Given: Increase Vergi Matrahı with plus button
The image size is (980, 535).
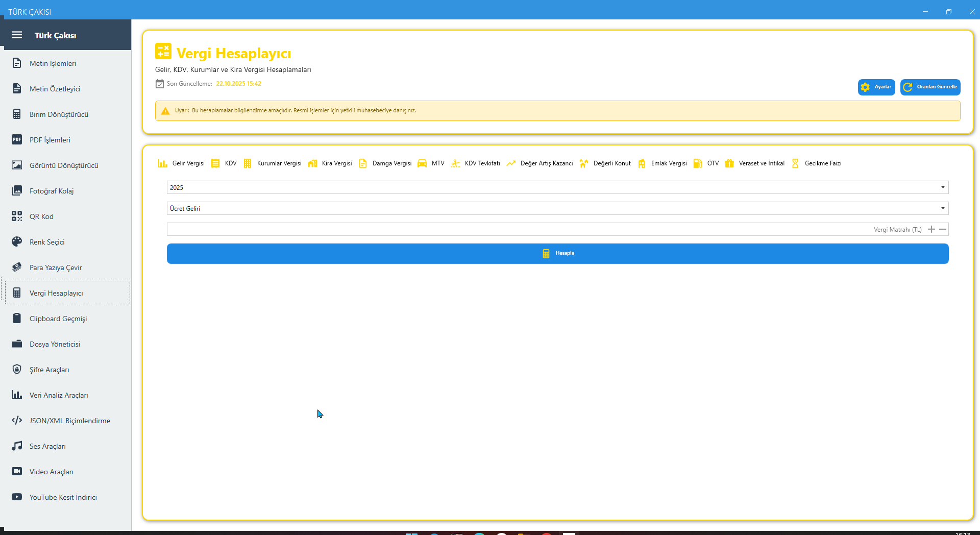Looking at the screenshot, I should [932, 229].
